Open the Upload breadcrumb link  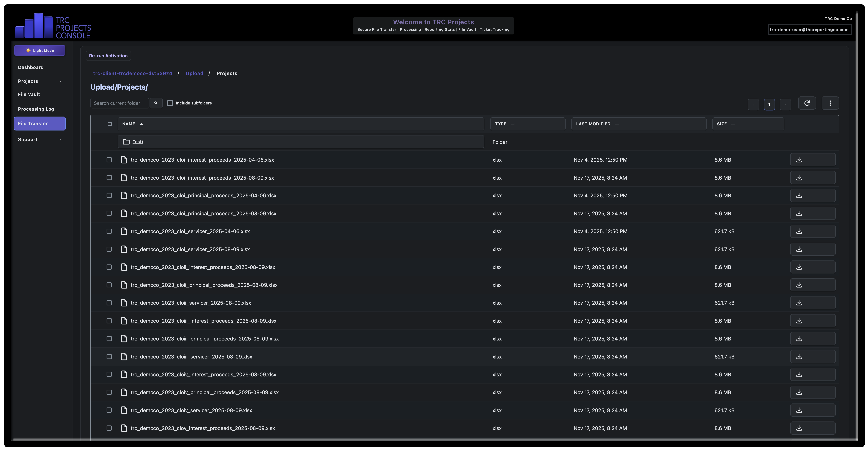pos(194,73)
